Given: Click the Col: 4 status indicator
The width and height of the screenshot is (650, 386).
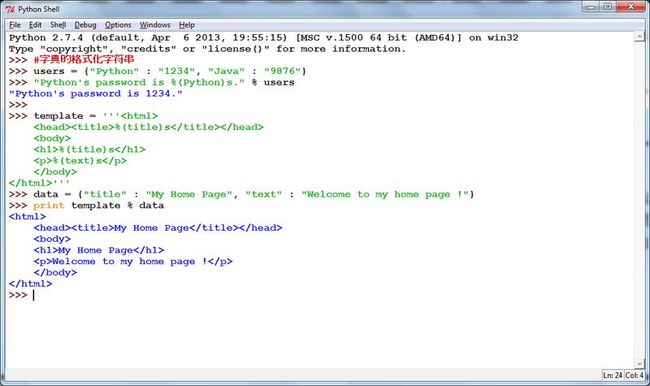Looking at the screenshot, I should coord(634,375).
